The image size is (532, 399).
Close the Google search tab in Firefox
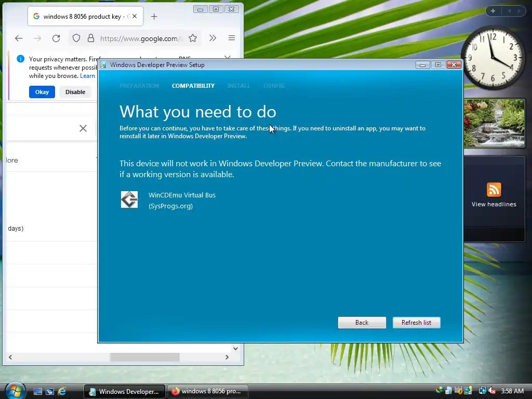pyautogui.click(x=135, y=16)
